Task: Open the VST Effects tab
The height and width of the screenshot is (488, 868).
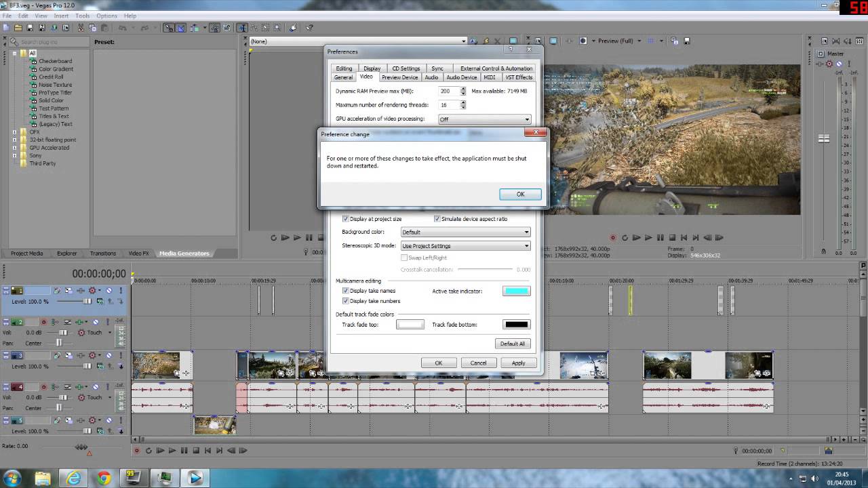Action: [x=519, y=77]
